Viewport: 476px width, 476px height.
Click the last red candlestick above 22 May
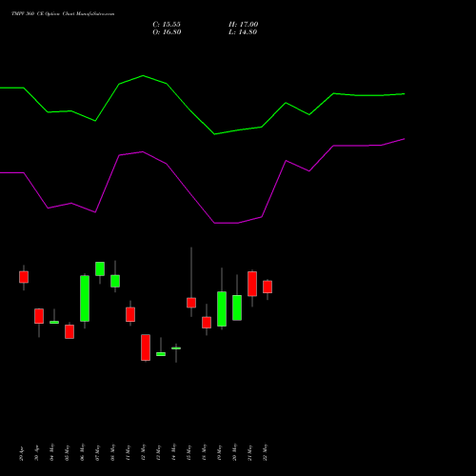coord(268,287)
